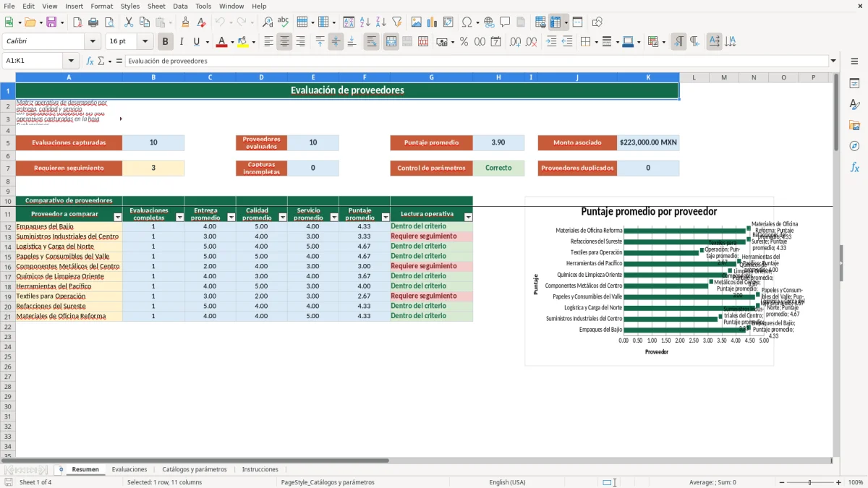This screenshot has height=488, width=868.
Task: Toggle Italic formatting
Action: pos(181,42)
